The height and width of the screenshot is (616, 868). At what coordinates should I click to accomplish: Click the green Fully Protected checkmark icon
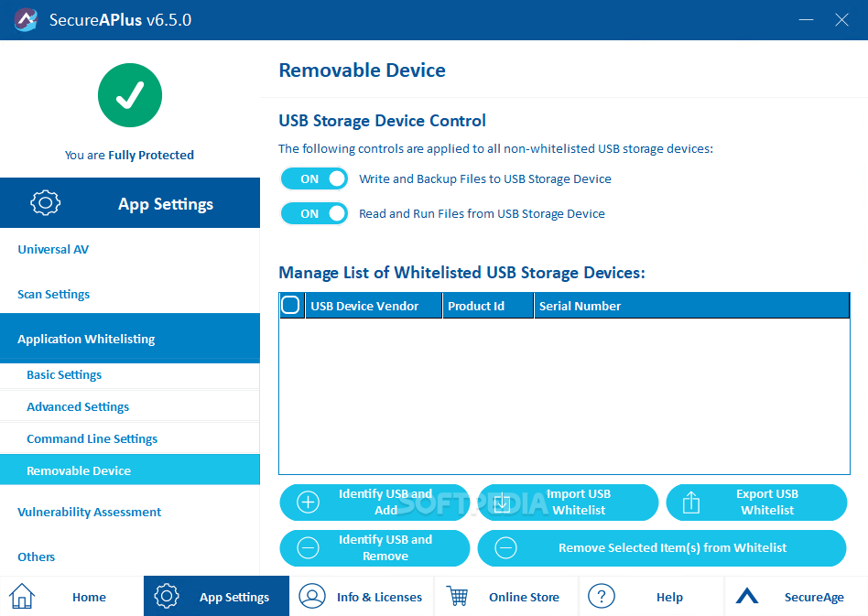point(130,95)
